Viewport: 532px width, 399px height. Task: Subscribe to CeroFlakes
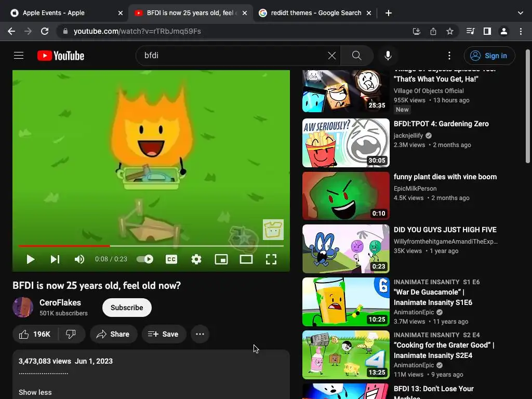127,308
